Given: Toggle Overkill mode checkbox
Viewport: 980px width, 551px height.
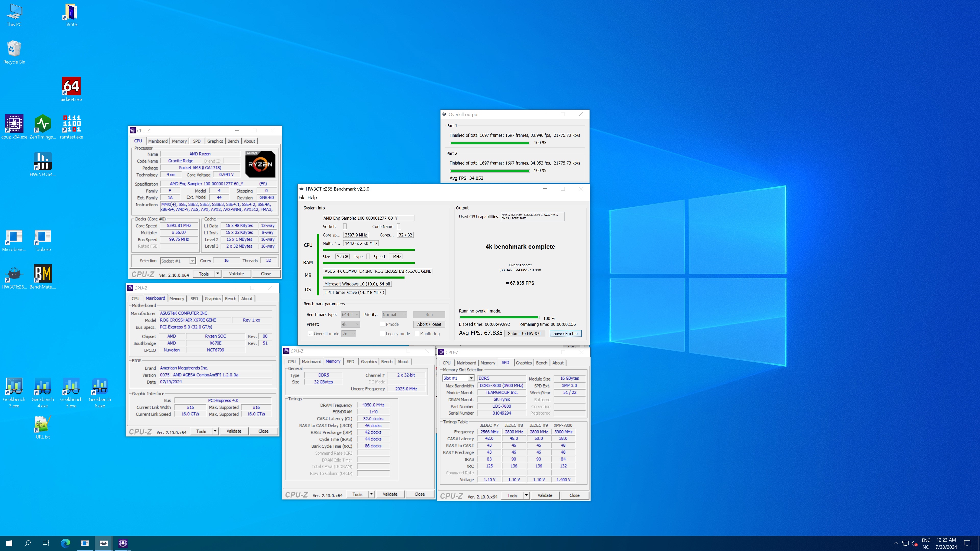Looking at the screenshot, I should coord(310,333).
